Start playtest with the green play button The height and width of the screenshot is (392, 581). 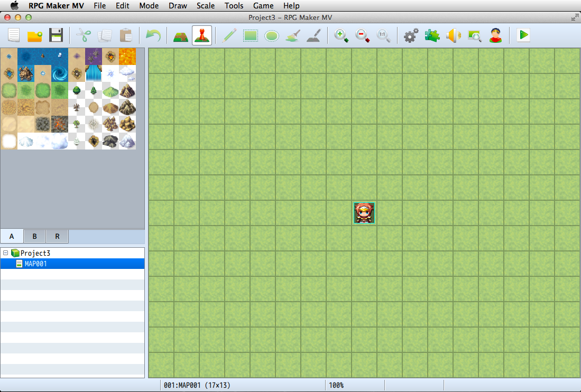coord(523,36)
